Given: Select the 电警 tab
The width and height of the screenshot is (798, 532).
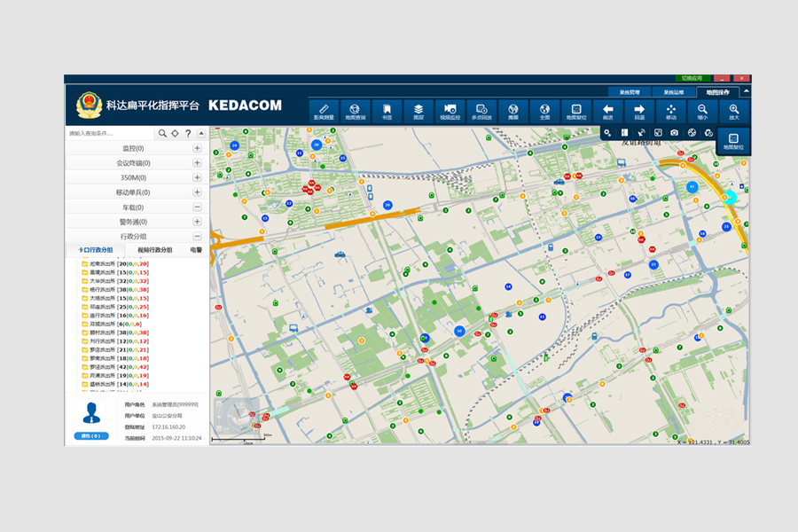Looking at the screenshot, I should 196,250.
